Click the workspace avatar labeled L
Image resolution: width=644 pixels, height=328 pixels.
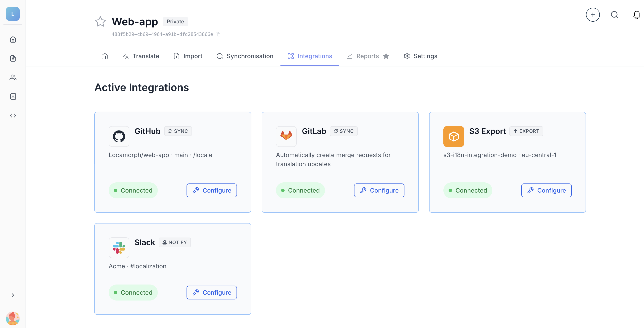(13, 14)
